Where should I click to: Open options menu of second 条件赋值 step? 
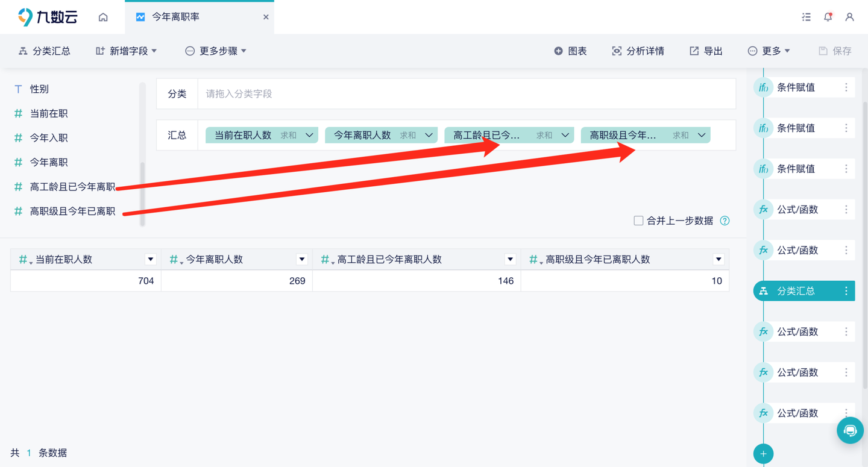(x=846, y=128)
